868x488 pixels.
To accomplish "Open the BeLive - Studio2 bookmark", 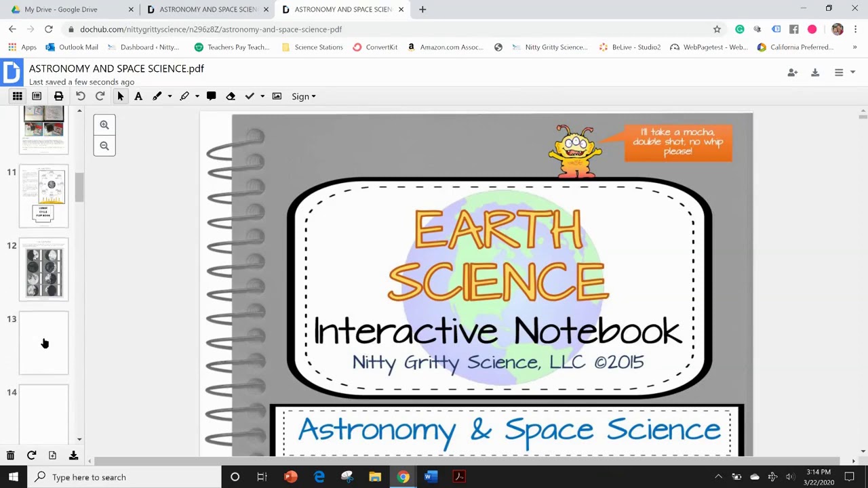I will coord(630,47).
